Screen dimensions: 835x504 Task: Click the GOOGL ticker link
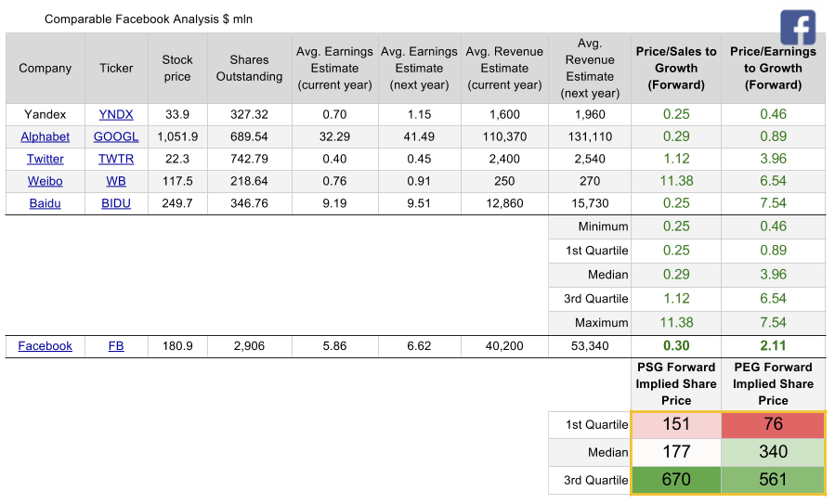tap(116, 136)
